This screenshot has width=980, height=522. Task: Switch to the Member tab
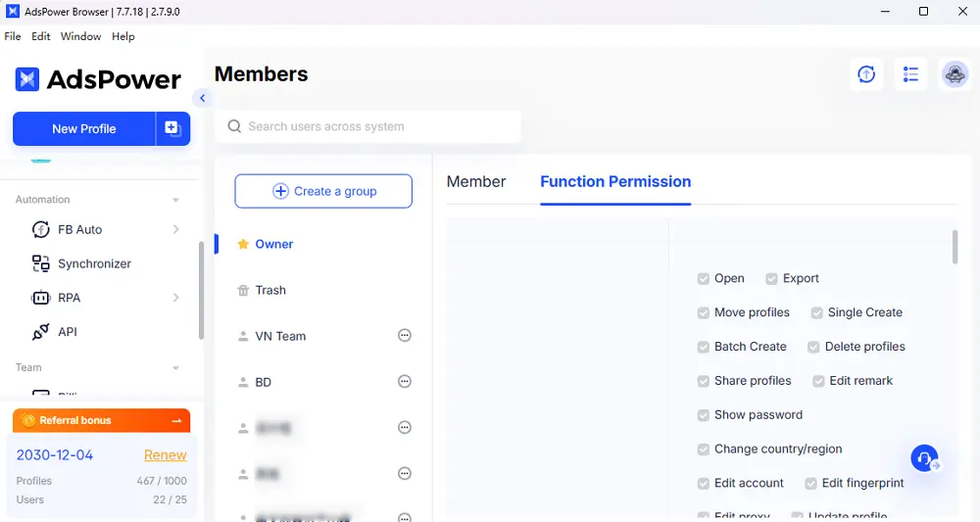(476, 181)
